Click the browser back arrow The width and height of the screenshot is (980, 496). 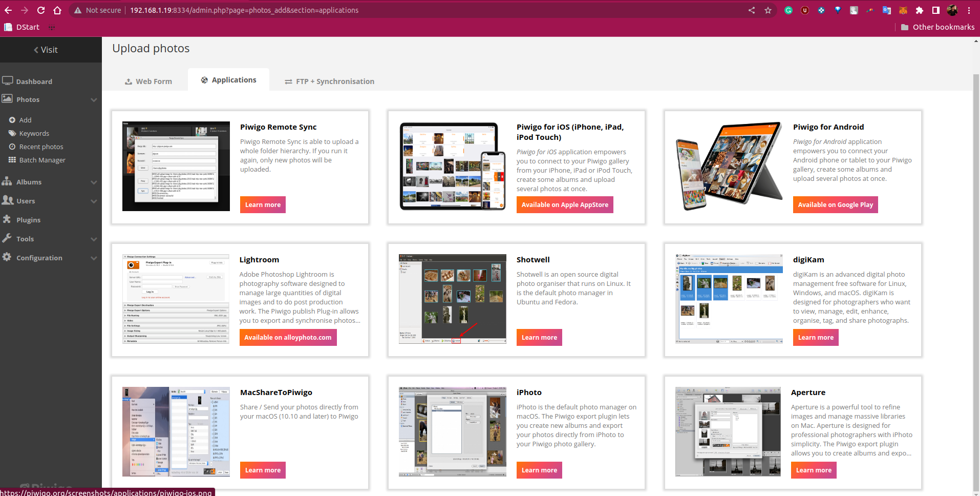[8, 10]
